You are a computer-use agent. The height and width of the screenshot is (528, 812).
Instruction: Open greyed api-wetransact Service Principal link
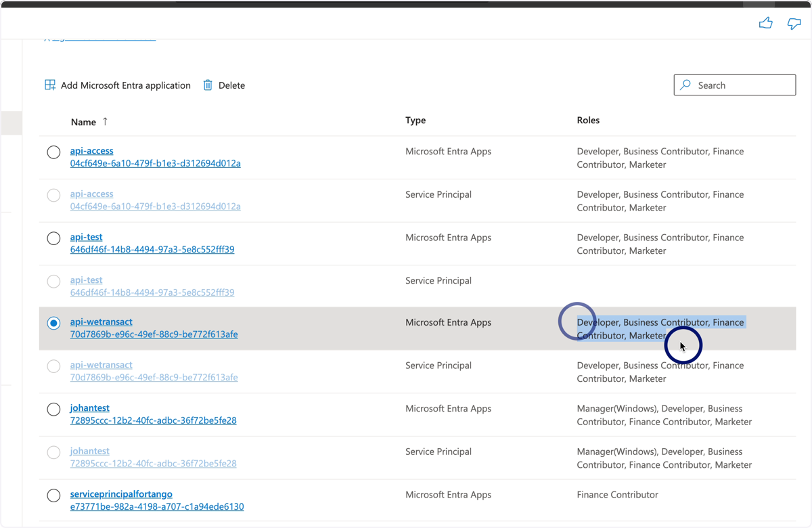(x=101, y=366)
